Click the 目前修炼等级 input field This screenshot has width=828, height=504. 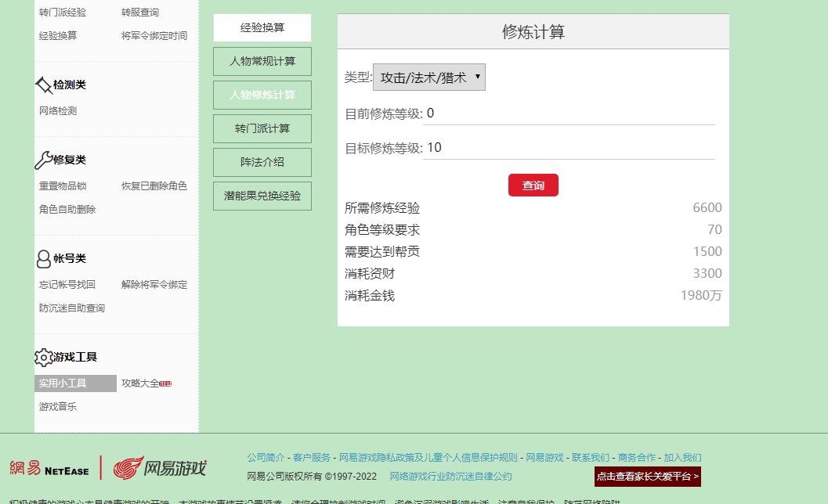click(x=569, y=113)
